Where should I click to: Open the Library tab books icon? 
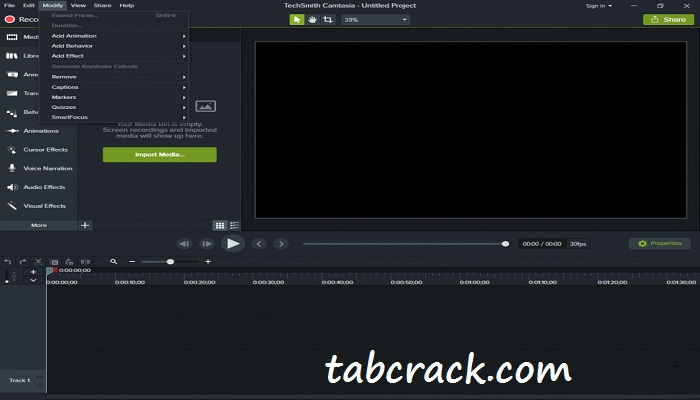[12, 56]
